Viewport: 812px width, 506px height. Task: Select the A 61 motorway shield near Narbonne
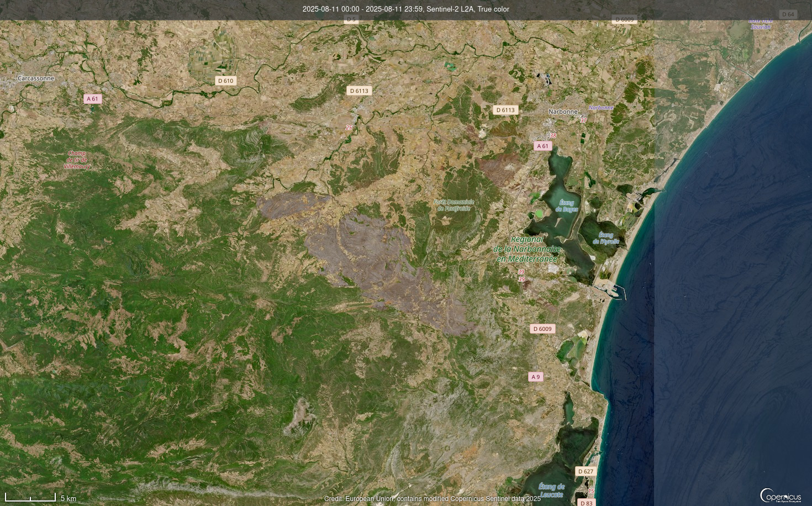click(x=542, y=146)
